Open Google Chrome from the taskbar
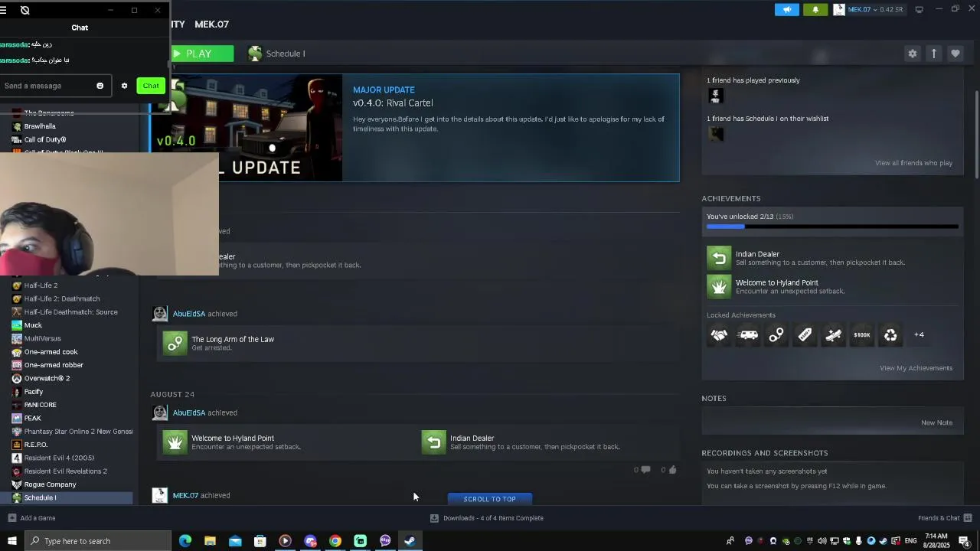Viewport: 980px width, 551px height. 335,541
